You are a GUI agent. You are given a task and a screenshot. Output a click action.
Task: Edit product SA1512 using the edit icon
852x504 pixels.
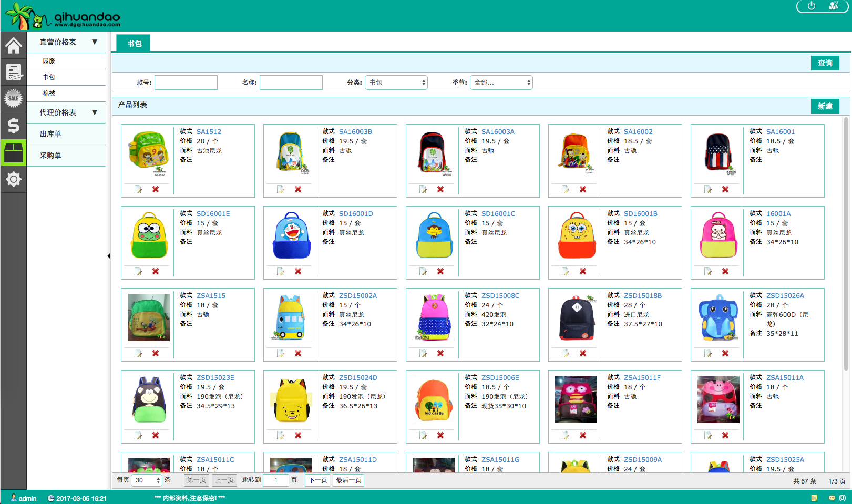pos(138,189)
